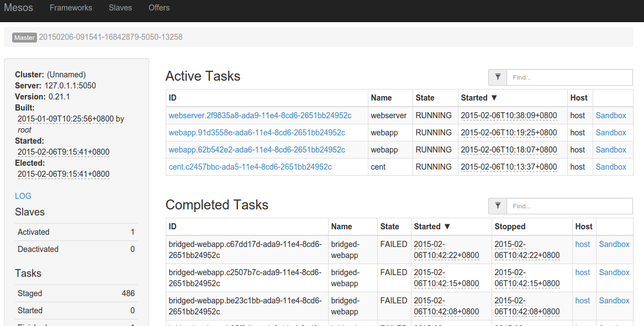Open cent.c2457bbc task link
This screenshot has width=644, height=326.
click(x=250, y=167)
